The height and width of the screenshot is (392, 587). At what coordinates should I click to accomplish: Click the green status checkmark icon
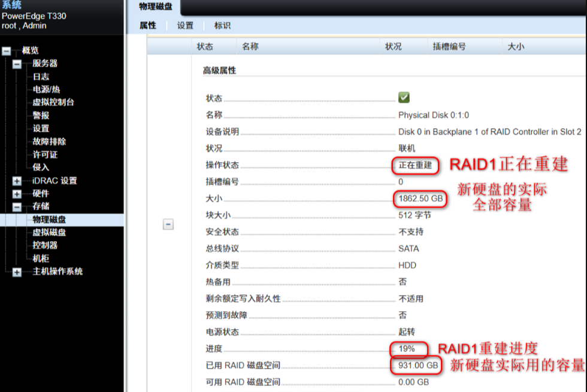[404, 98]
